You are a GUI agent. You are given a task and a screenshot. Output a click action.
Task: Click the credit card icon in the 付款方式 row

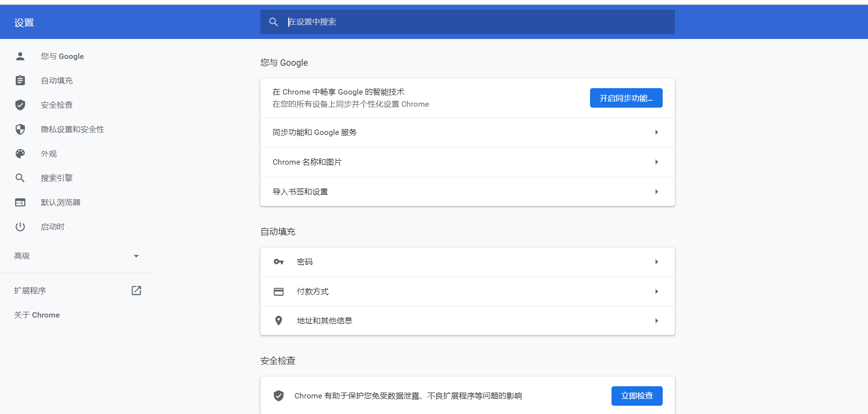pos(278,292)
